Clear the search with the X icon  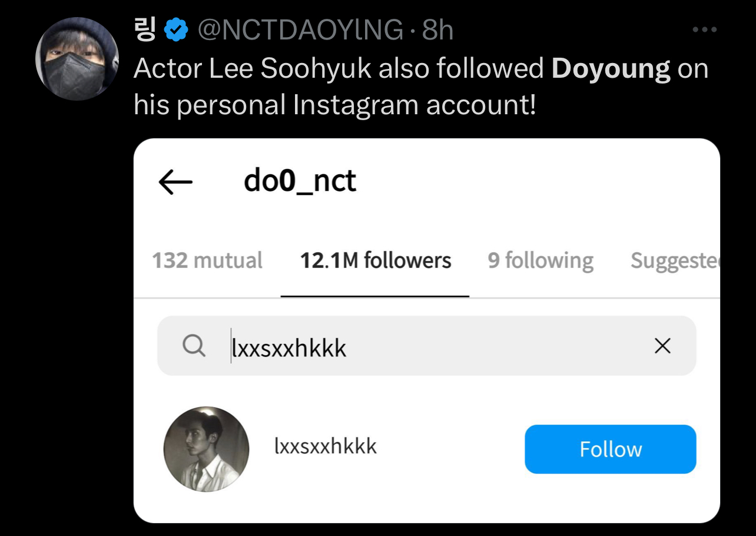pyautogui.click(x=662, y=346)
